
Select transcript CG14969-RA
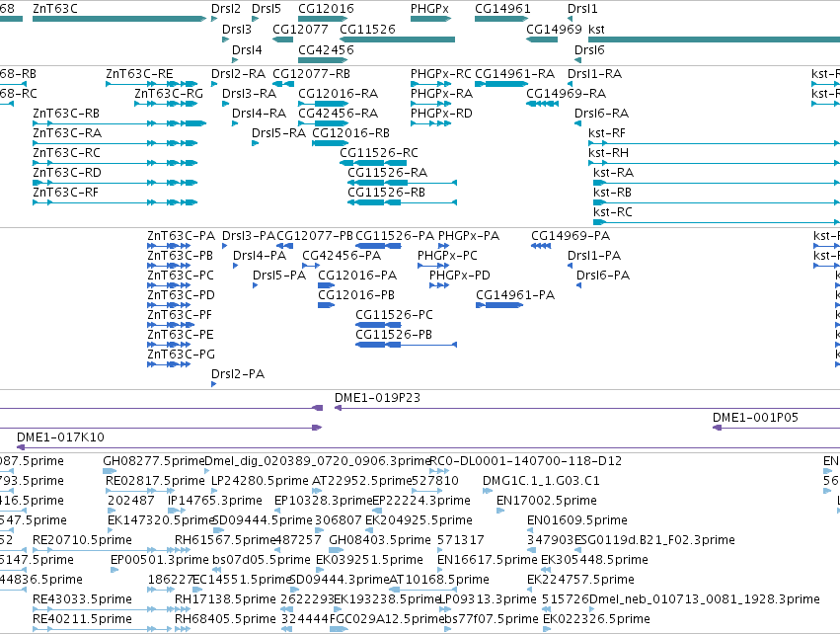pyautogui.click(x=567, y=93)
